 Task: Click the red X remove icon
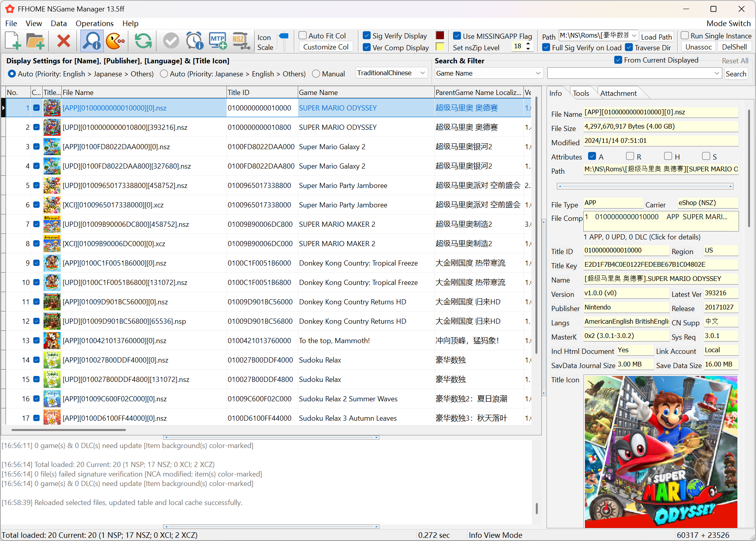[x=63, y=41]
